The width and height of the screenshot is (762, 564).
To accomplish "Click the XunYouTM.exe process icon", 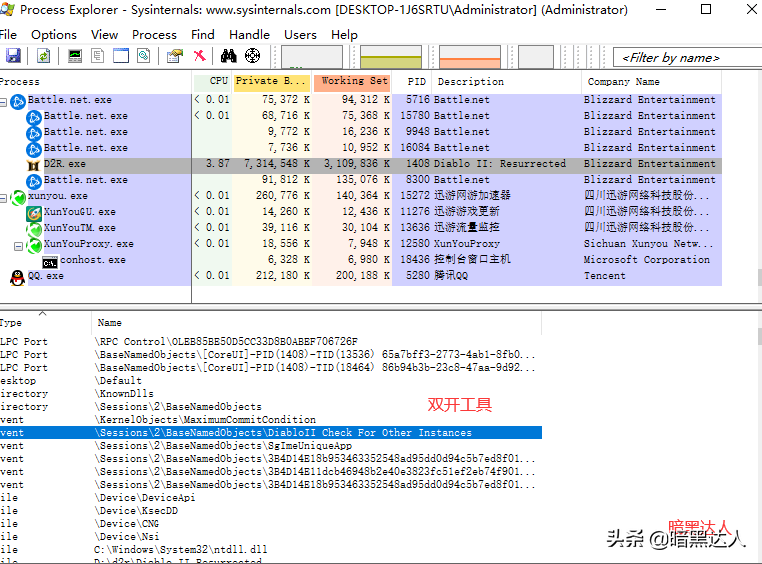I will click(x=34, y=230).
